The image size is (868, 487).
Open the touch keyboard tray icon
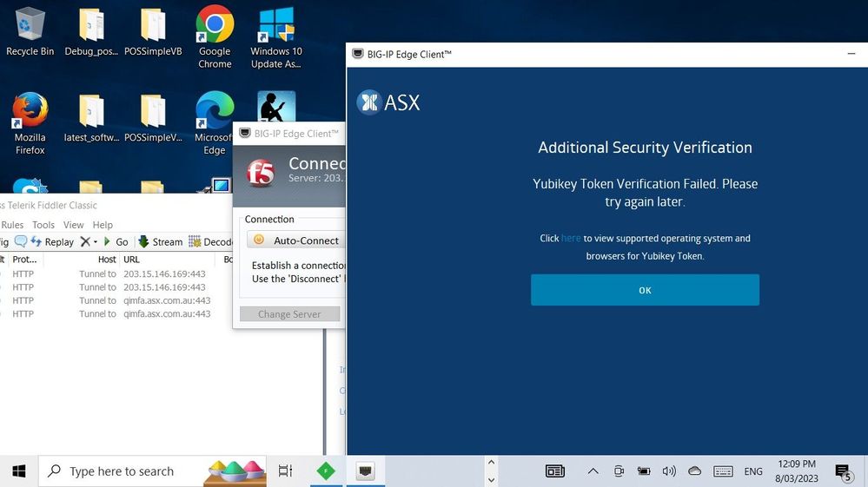(723, 471)
